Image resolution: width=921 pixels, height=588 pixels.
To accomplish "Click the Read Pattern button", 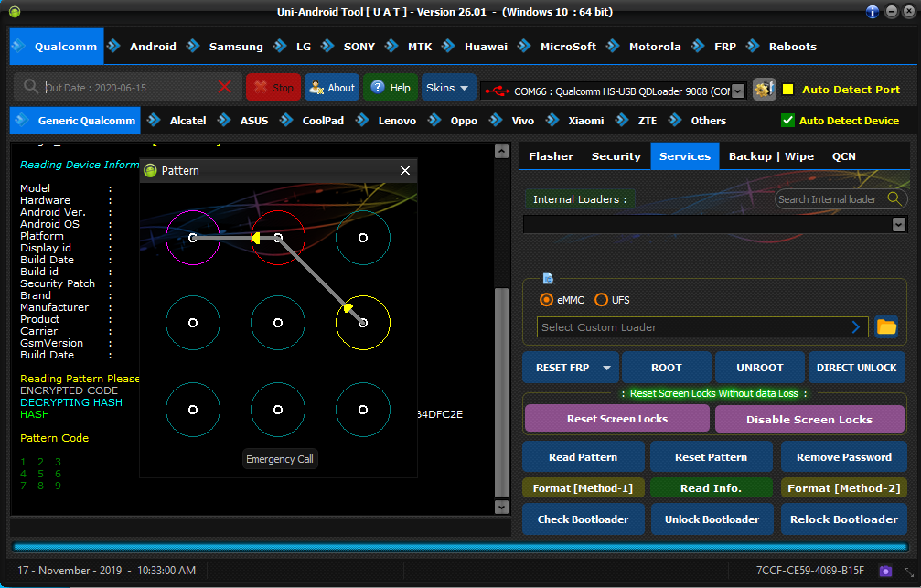I will coord(583,457).
